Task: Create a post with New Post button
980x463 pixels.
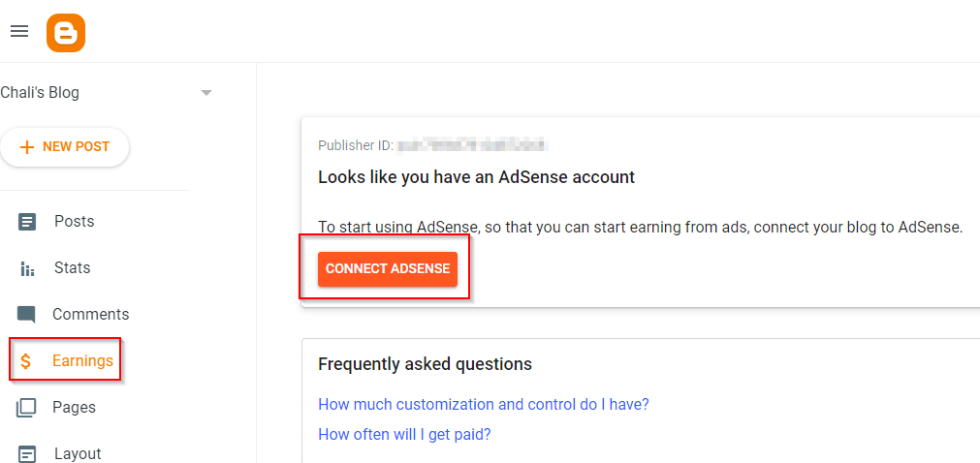Action: [64, 147]
